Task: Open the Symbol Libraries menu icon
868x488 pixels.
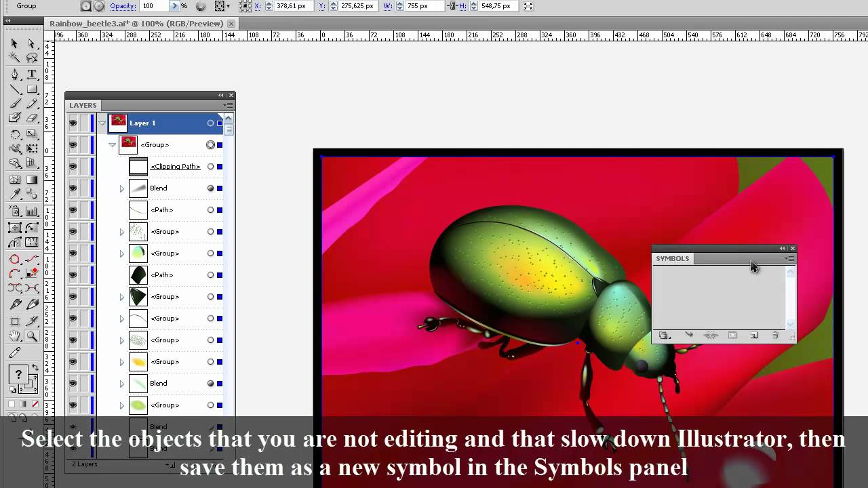Action: pyautogui.click(x=665, y=335)
